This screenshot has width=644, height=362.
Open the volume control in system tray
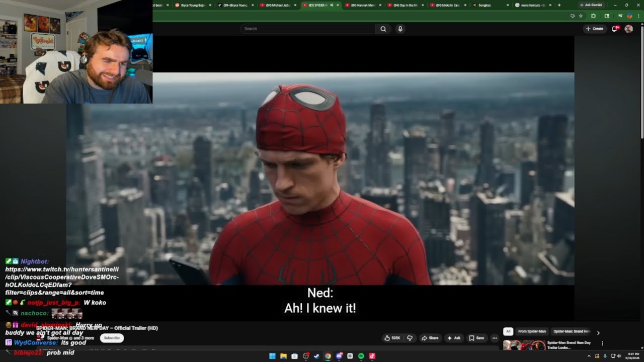[618, 356]
